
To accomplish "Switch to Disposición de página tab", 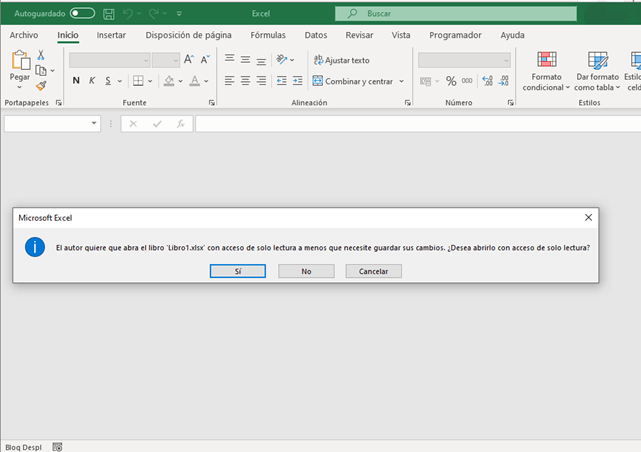I will click(188, 35).
